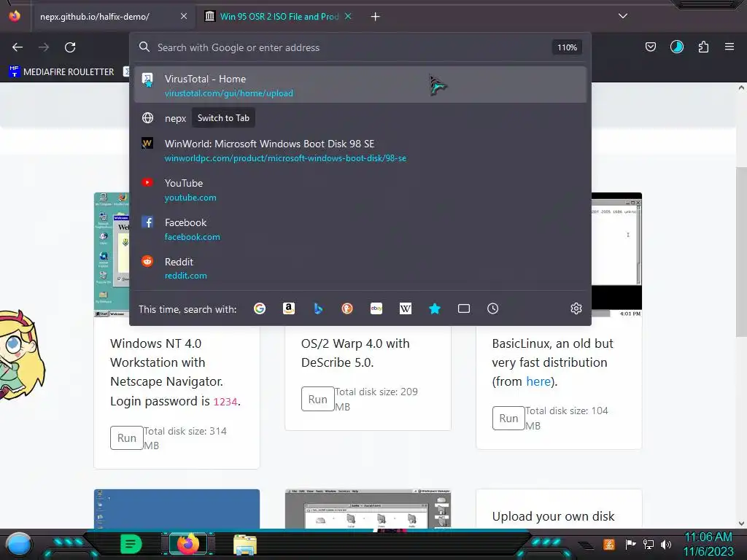Open the Extensions puzzle icon
Viewport: 747px width, 560px height.
click(x=703, y=47)
